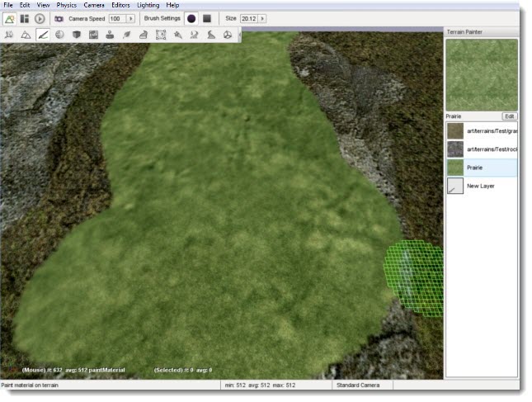Viewport: 532px width, 402px height.
Task: Select the Terrain Painter tool in toolbar
Action: pos(43,35)
